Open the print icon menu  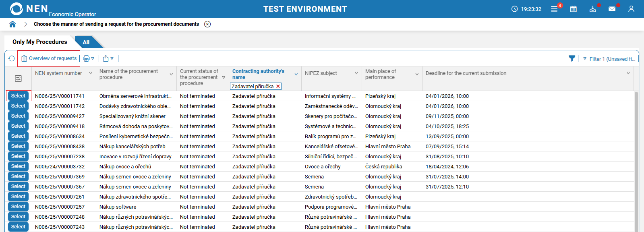[x=88, y=59]
